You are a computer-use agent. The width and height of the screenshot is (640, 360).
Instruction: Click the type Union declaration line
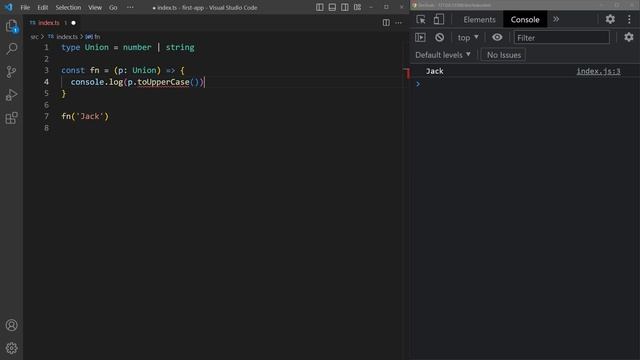coord(128,47)
